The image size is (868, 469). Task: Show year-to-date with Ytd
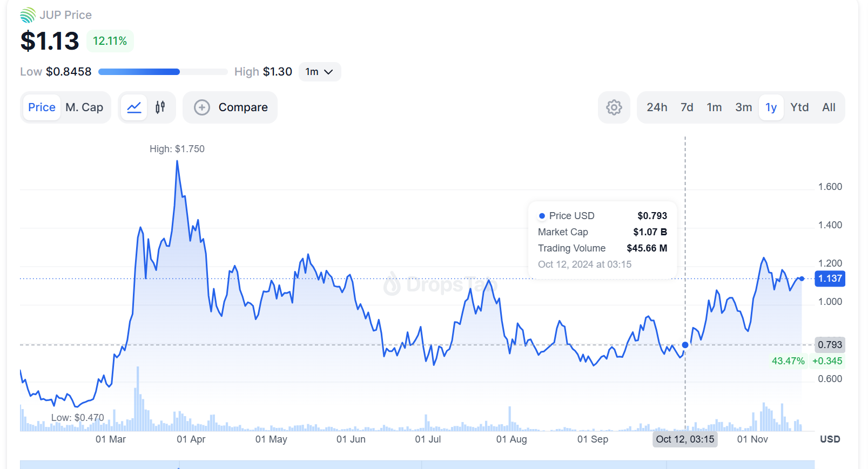coord(799,107)
